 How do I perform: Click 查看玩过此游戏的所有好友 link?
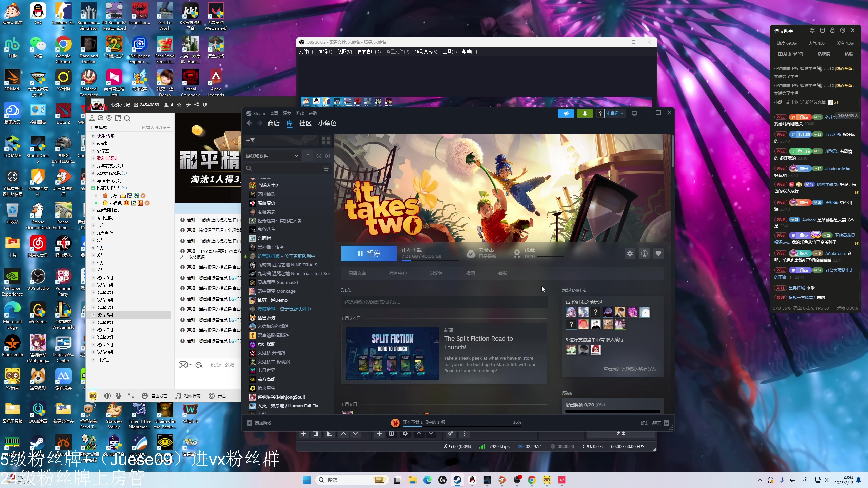630,369
